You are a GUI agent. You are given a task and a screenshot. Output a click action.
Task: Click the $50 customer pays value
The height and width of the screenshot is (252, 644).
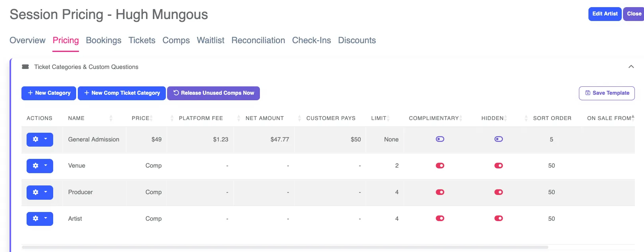point(356,139)
